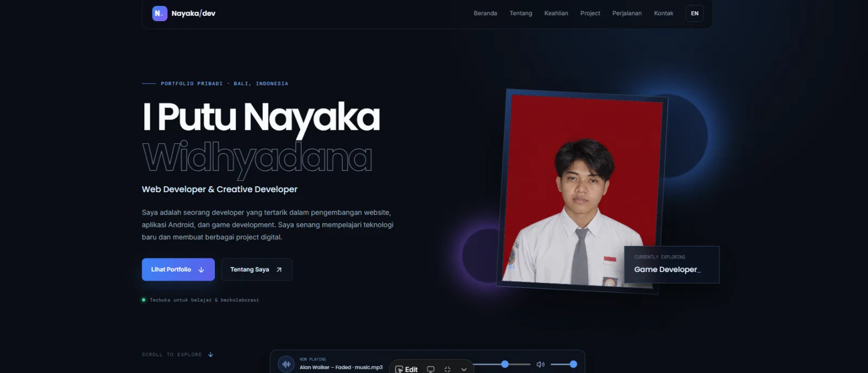Click the Lihat Portfolio button
Screen dimensions: 868x373
click(178, 269)
